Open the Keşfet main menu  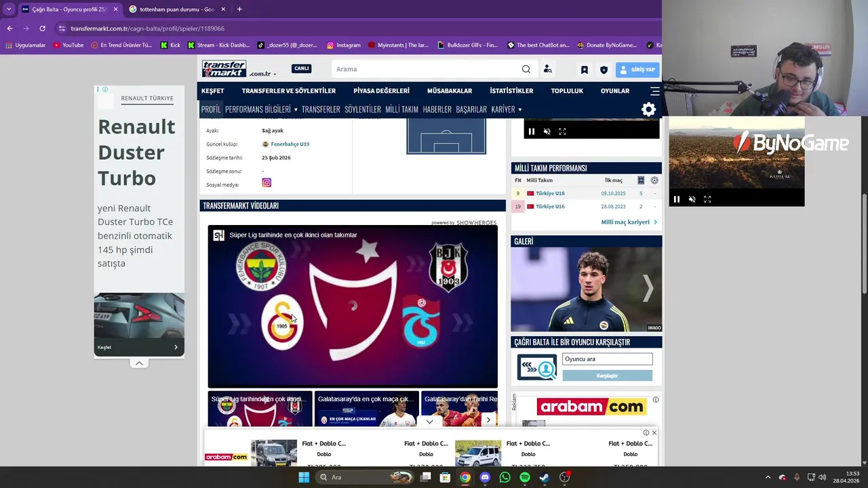coord(212,91)
